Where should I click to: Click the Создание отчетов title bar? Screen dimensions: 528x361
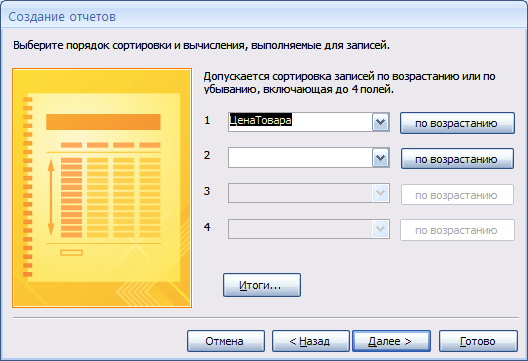[x=264, y=16]
